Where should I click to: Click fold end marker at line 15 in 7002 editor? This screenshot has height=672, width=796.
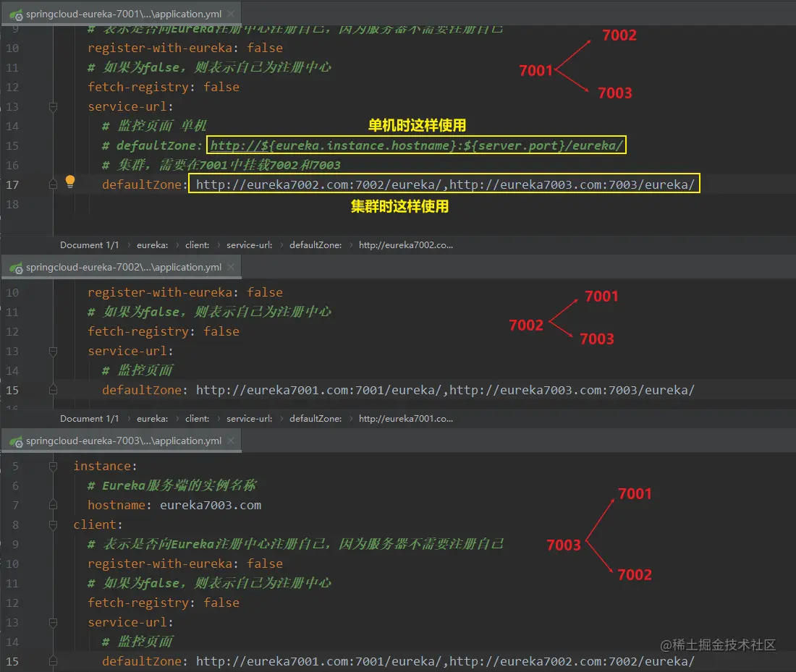tap(53, 391)
